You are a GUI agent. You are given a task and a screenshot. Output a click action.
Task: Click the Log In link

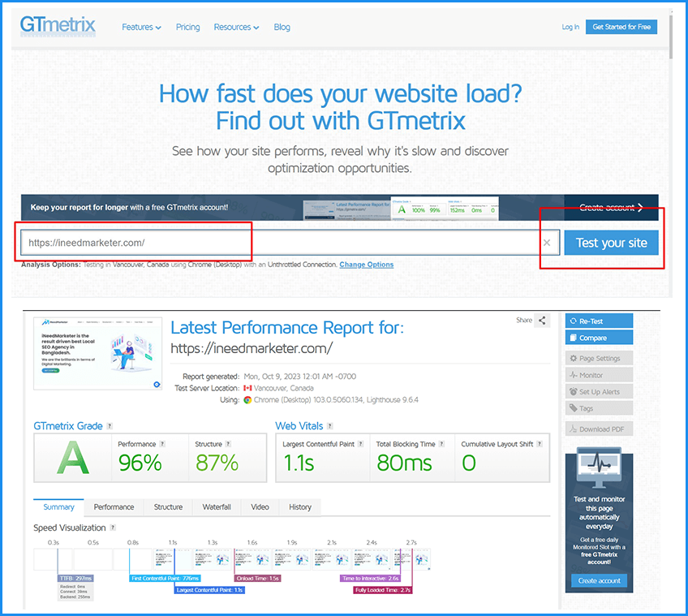point(570,28)
